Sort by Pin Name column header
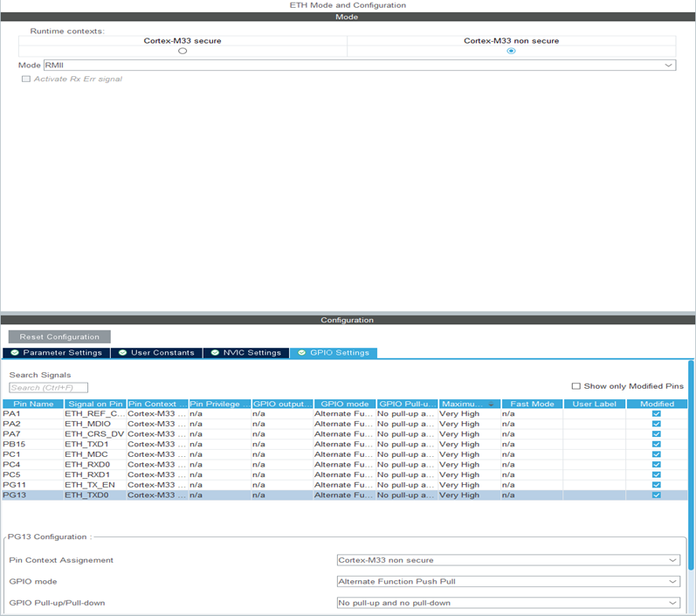 click(33, 404)
